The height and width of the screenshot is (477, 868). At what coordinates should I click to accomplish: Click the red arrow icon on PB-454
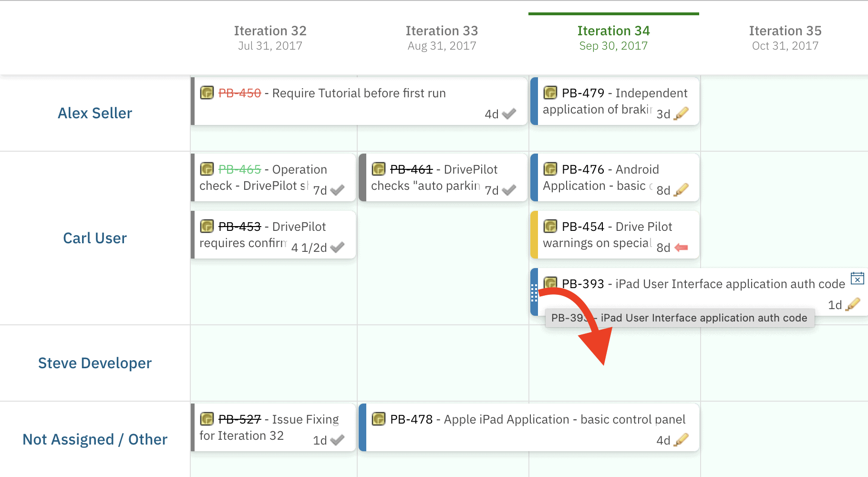[682, 248]
